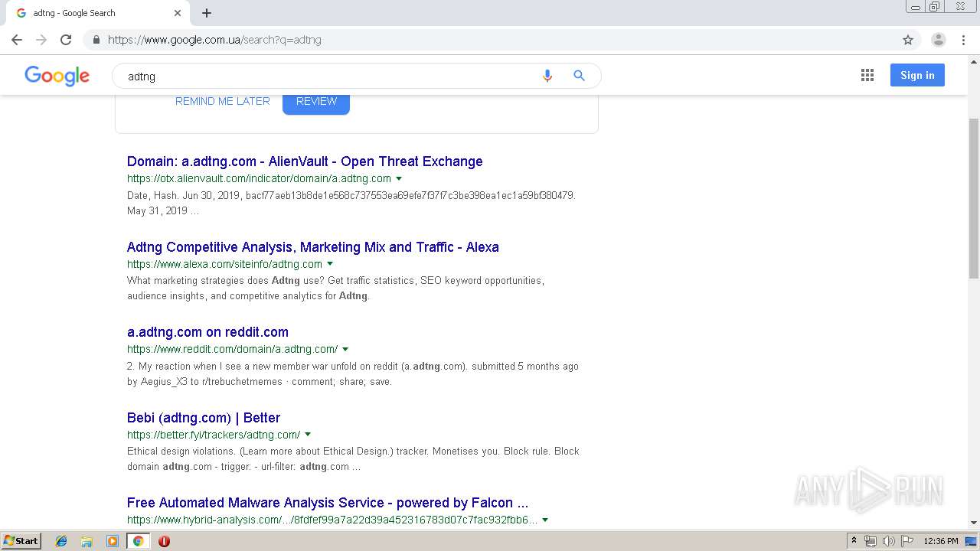Click the scrollbar up arrow
The height and width of the screenshot is (551, 980).
click(974, 60)
